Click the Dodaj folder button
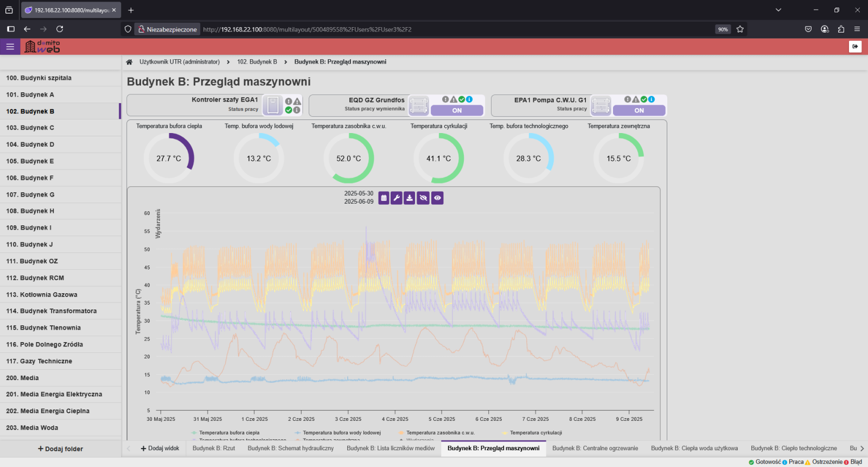 point(60,449)
